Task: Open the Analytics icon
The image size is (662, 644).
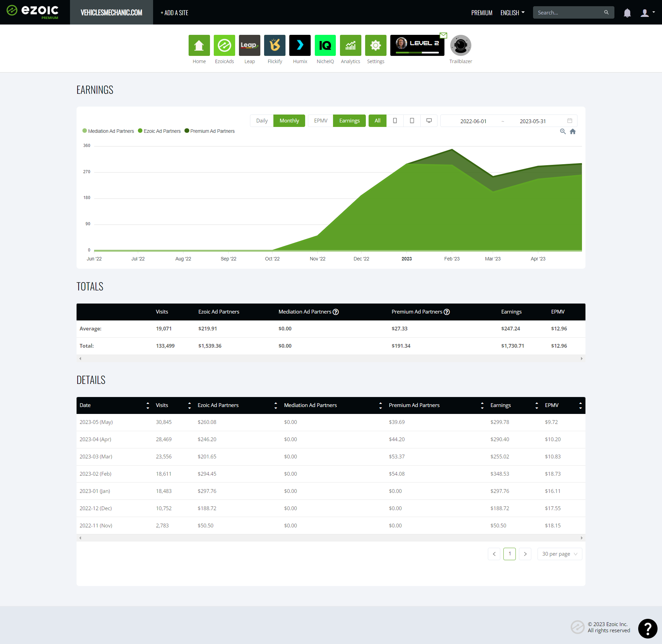Action: click(350, 45)
